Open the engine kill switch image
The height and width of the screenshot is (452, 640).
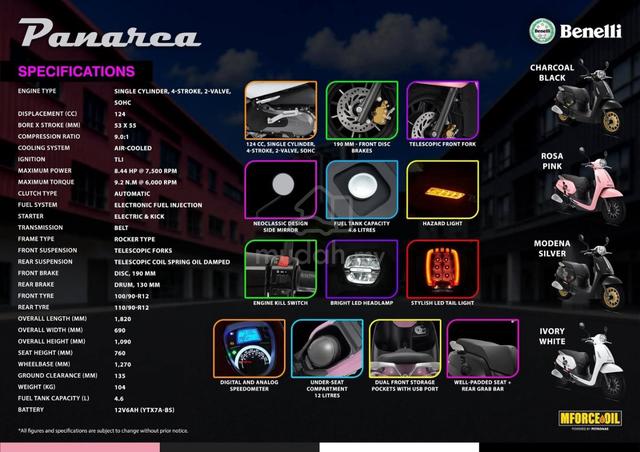pyautogui.click(x=281, y=269)
